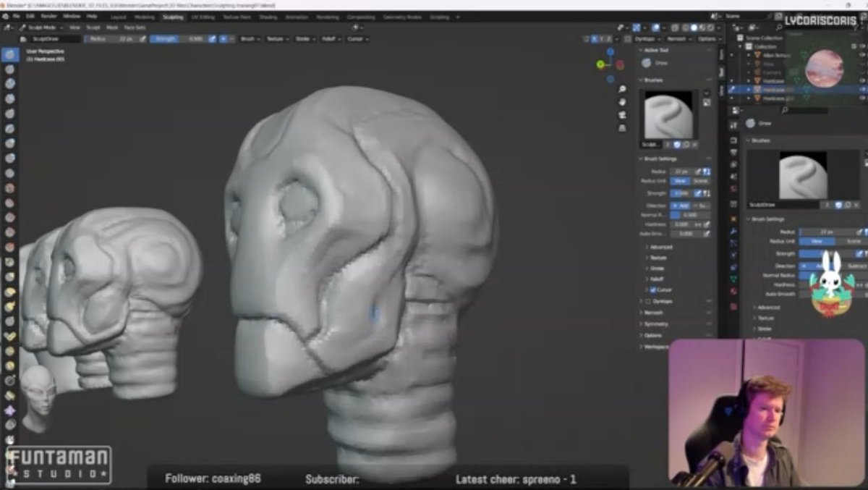The width and height of the screenshot is (868, 490).
Task: Click the SculptDraw brush name field in header
Action: click(x=55, y=38)
